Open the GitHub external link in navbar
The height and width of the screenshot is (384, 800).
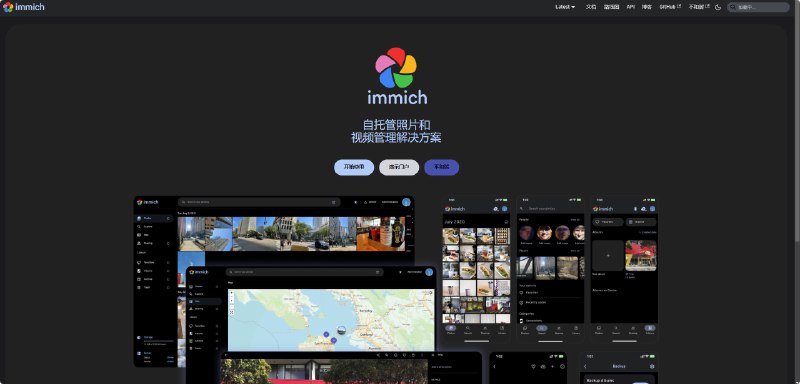(670, 7)
